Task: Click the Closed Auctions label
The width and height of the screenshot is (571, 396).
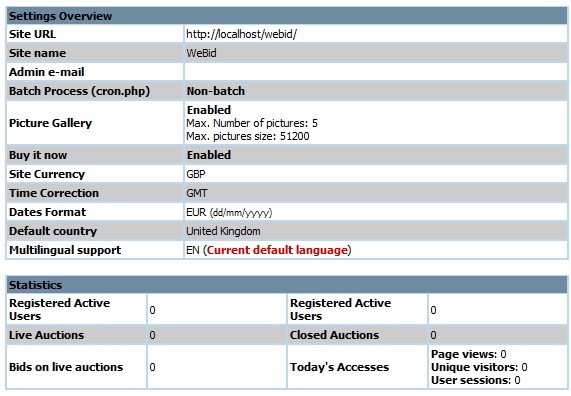Action: tap(334, 335)
